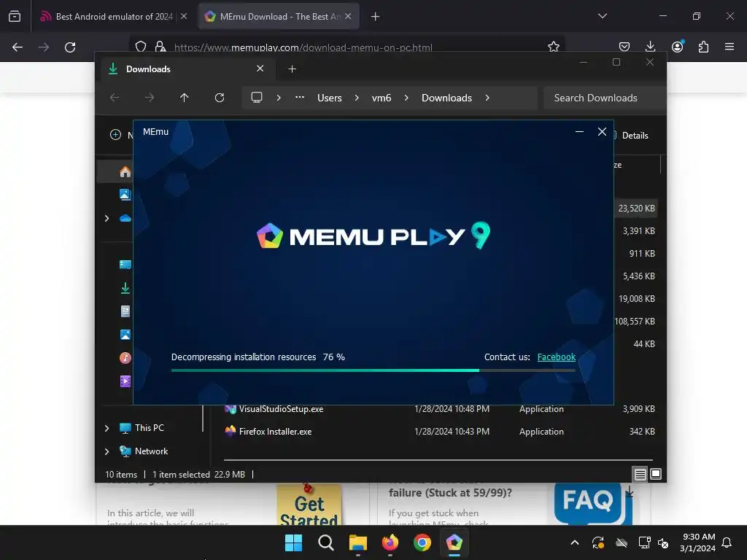The image size is (747, 560).
Task: Add a new tab in File Explorer
Action: 292,69
